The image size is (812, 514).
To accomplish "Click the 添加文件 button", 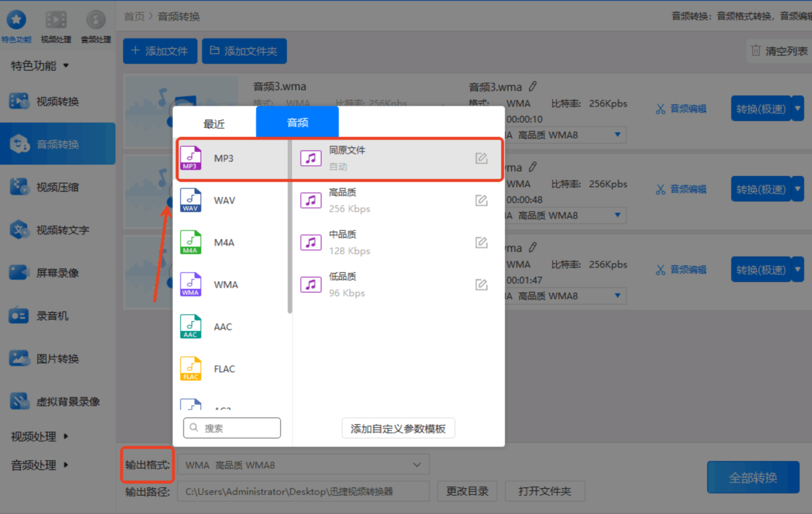I will point(160,51).
